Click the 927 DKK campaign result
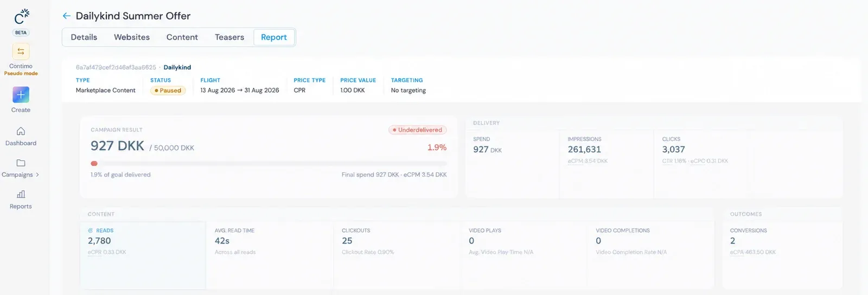 click(x=117, y=146)
